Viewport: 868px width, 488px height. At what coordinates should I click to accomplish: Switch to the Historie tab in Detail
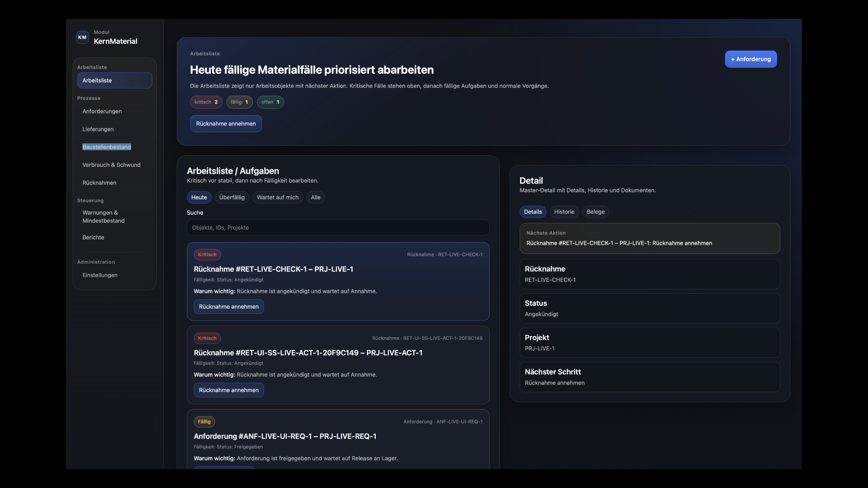(x=564, y=212)
